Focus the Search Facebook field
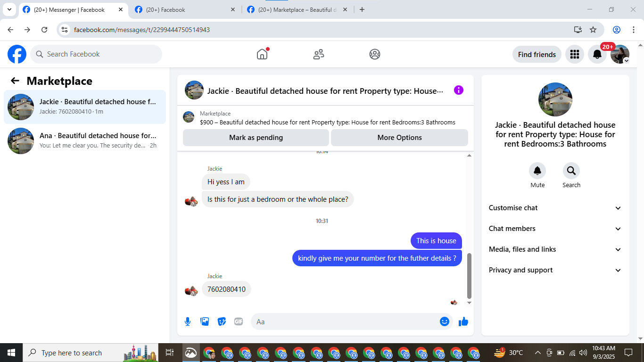This screenshot has height=362, width=644. click(96, 54)
